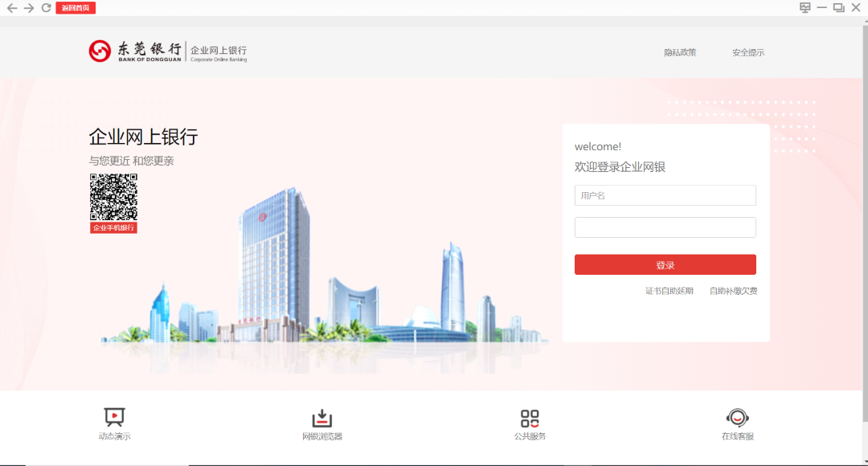This screenshot has height=466, width=868.
Task: Open the 动态演示 demo icon
Action: (x=113, y=418)
